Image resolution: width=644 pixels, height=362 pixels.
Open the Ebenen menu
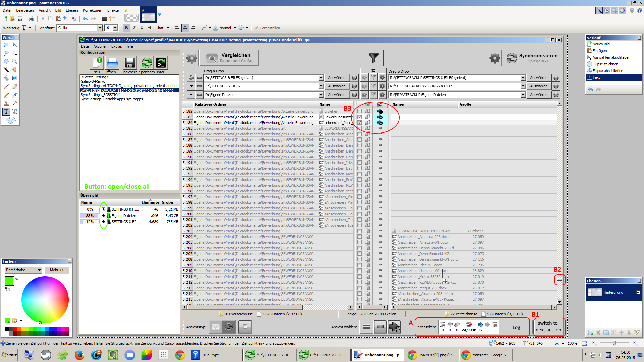72,10
